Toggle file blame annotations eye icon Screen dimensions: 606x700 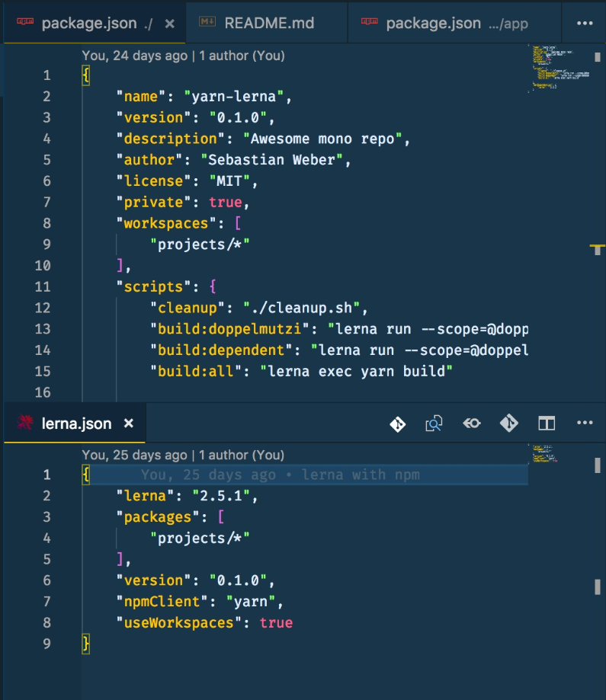pos(472,423)
